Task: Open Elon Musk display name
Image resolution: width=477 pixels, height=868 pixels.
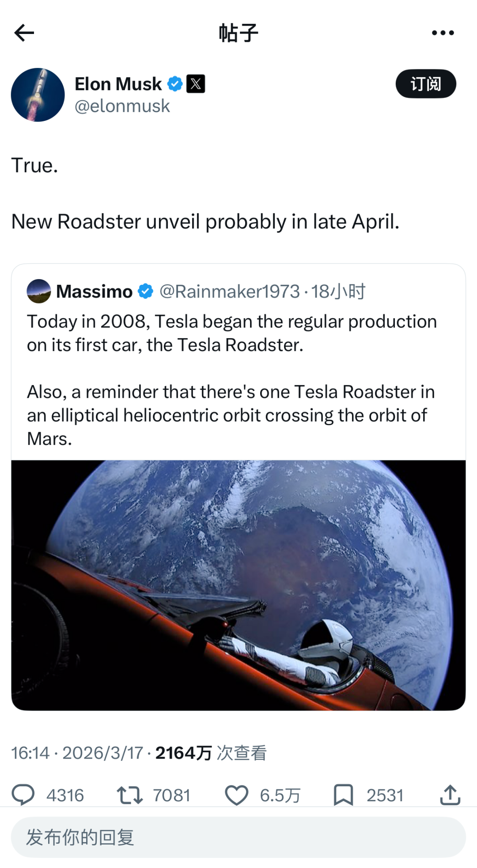Action: point(118,84)
